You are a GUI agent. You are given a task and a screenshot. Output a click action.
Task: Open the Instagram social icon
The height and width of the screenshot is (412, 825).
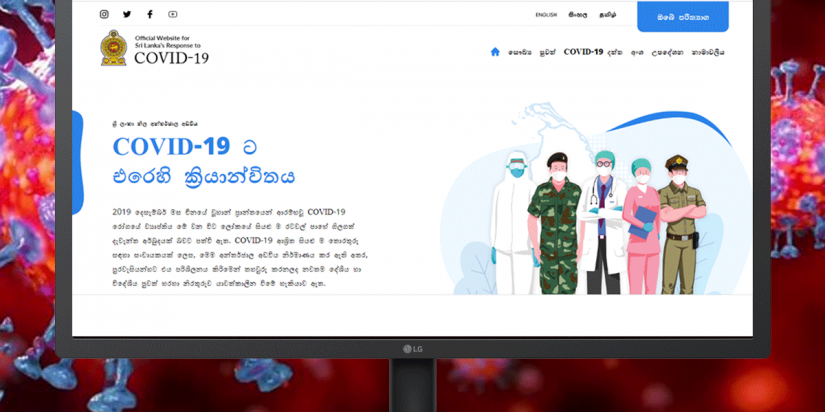click(x=104, y=15)
